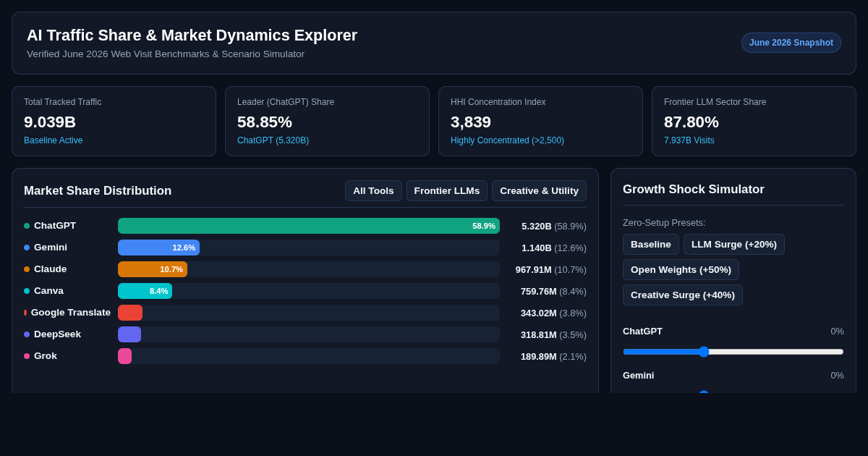Adjust the ChatGPT growth slider
This screenshot has width=868, height=456.
(x=733, y=352)
